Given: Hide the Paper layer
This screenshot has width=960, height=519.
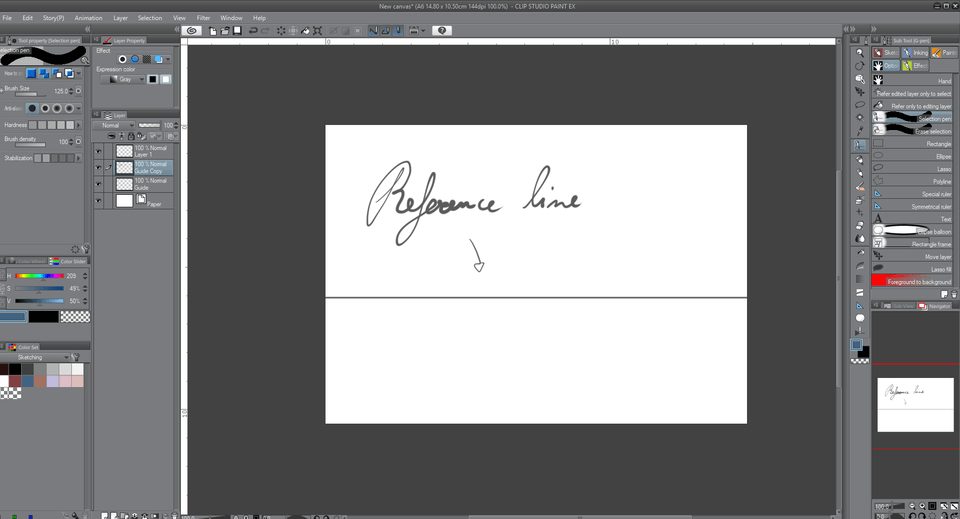Looking at the screenshot, I should pos(99,201).
